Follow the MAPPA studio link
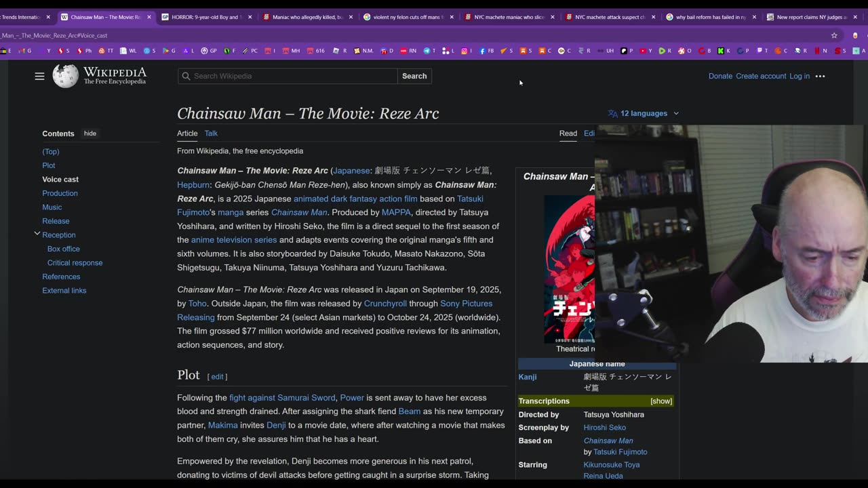 [x=396, y=212]
